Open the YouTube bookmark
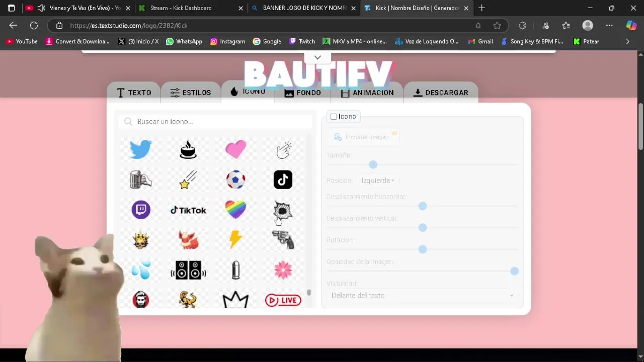Viewport: 644px width, 362px height. (x=21, y=42)
